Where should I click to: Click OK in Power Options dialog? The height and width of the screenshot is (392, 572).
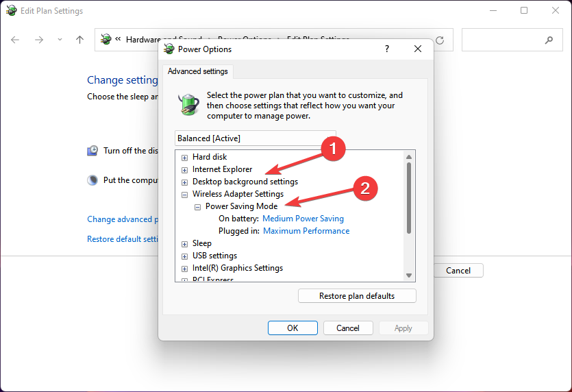[x=293, y=328]
